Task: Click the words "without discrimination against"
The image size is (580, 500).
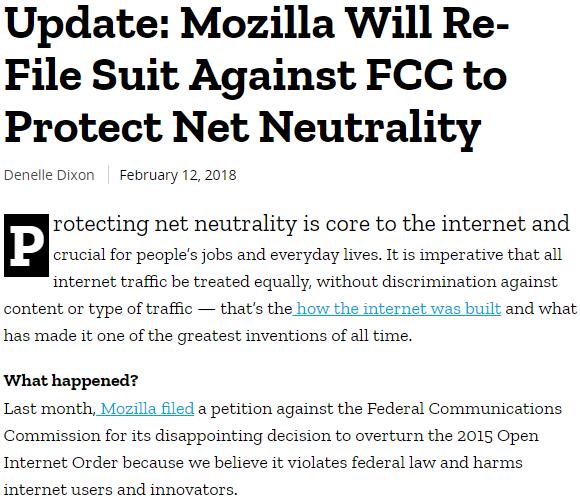Action: pos(437,282)
